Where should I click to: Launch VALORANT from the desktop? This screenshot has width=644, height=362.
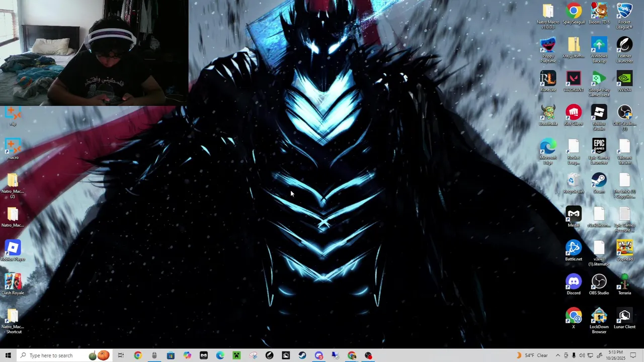pyautogui.click(x=573, y=81)
